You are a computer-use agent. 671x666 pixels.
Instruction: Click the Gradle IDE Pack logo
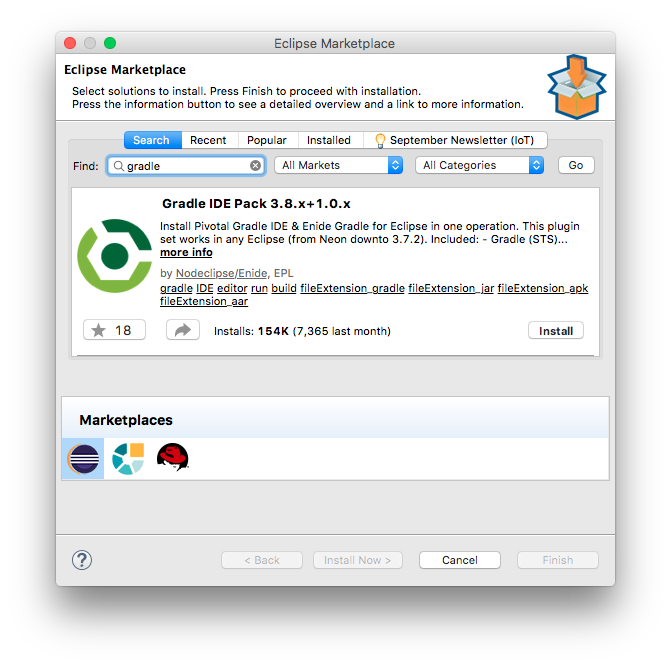click(x=114, y=256)
